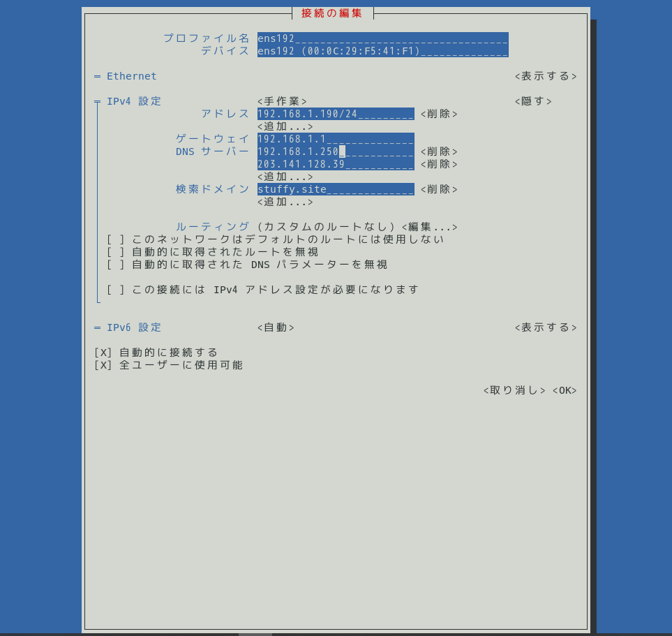Viewport: 672px width, 636px height.
Task: Confirm changes with the OK button
Action: (565, 390)
